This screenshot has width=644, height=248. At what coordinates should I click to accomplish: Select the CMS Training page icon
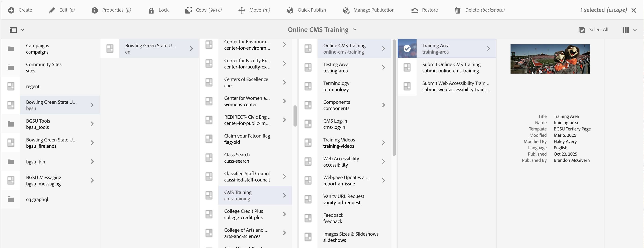[209, 195]
